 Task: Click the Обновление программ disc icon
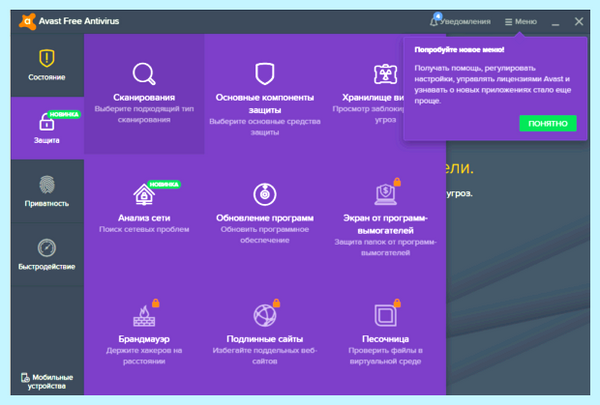(x=264, y=194)
